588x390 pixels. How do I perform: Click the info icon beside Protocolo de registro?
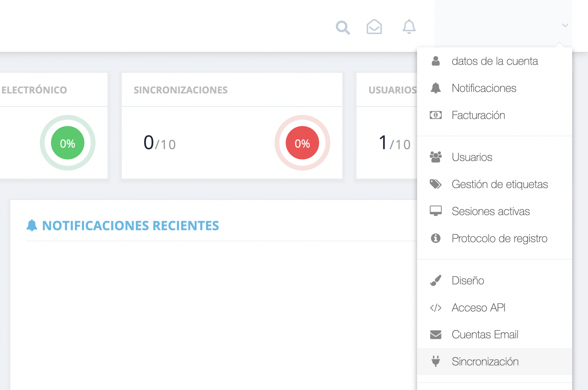pos(435,238)
